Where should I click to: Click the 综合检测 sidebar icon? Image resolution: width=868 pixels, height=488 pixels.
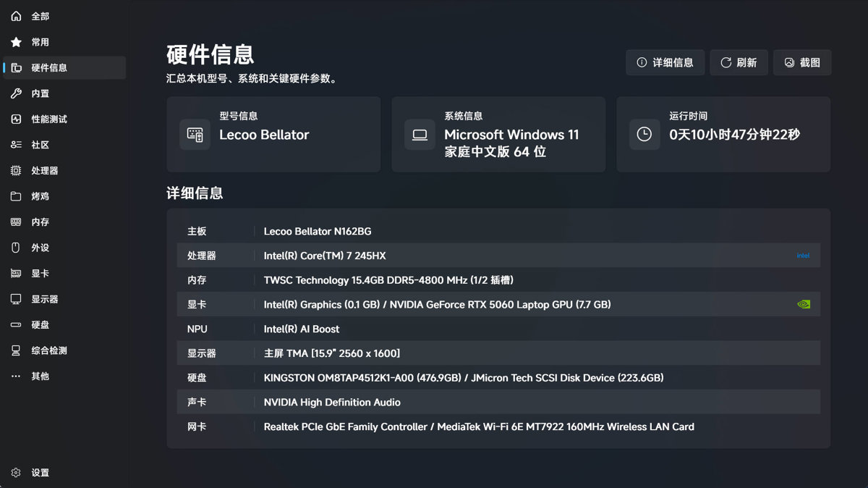click(16, 350)
